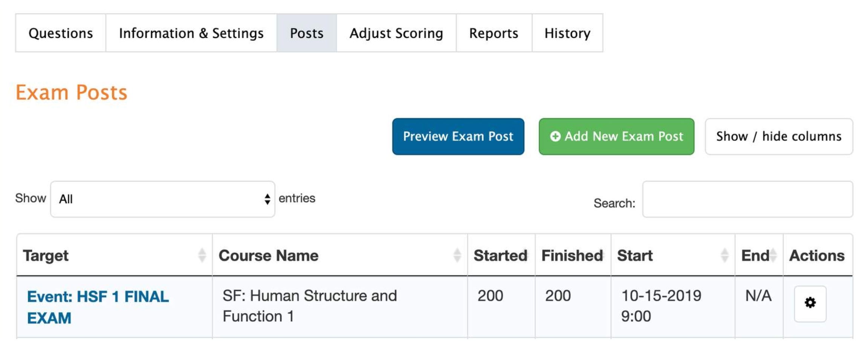Go to the Adjust Scoring tab
Viewport: 868px width, 351px height.
pos(396,33)
